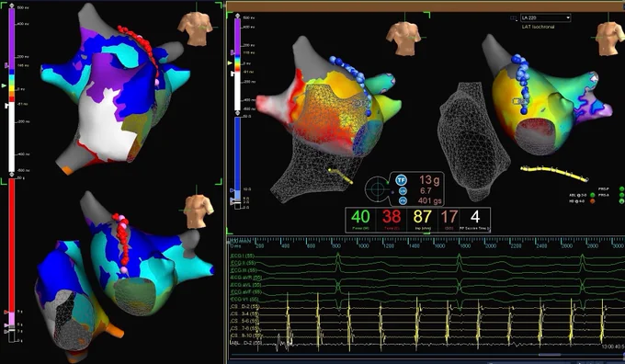Select the CS 7-8 channel label
Image resolution: width=625 pixels, height=364 pixels.
(245, 328)
